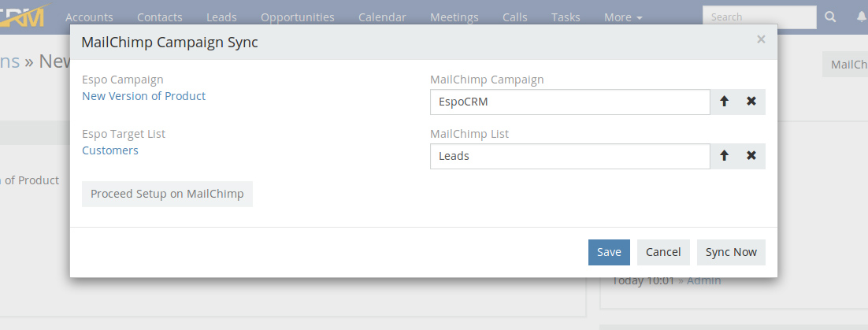Start synchronization with Sync Now
Viewport: 868px width, 330px height.
[731, 253]
